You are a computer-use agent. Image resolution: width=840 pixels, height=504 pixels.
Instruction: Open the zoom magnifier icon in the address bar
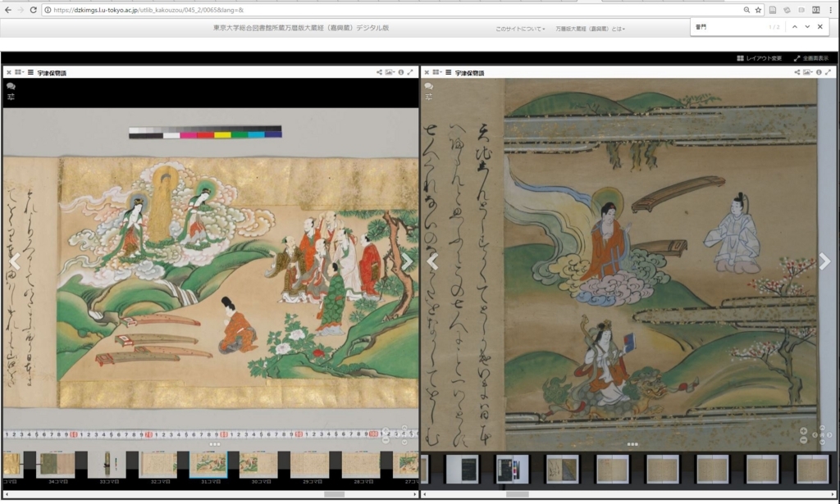[746, 10]
